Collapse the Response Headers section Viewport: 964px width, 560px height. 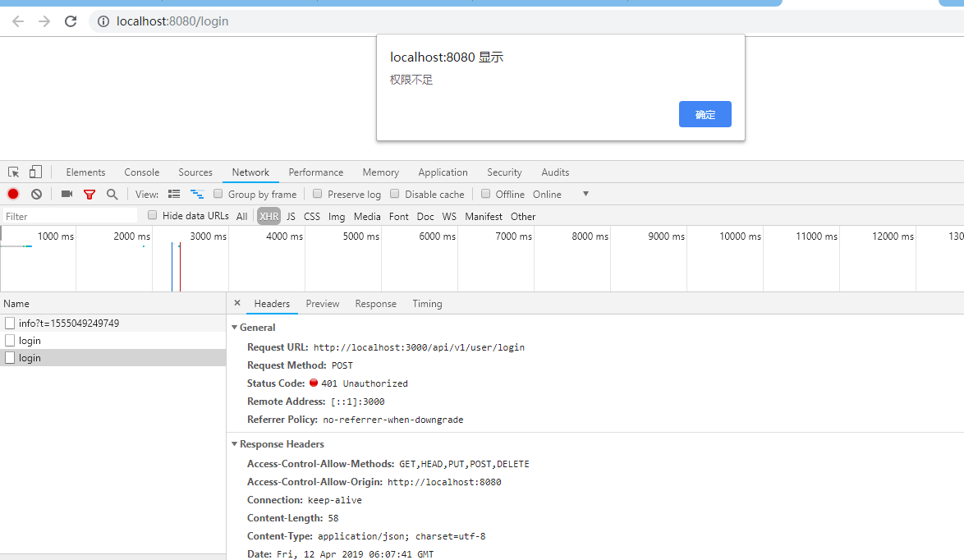click(234, 444)
